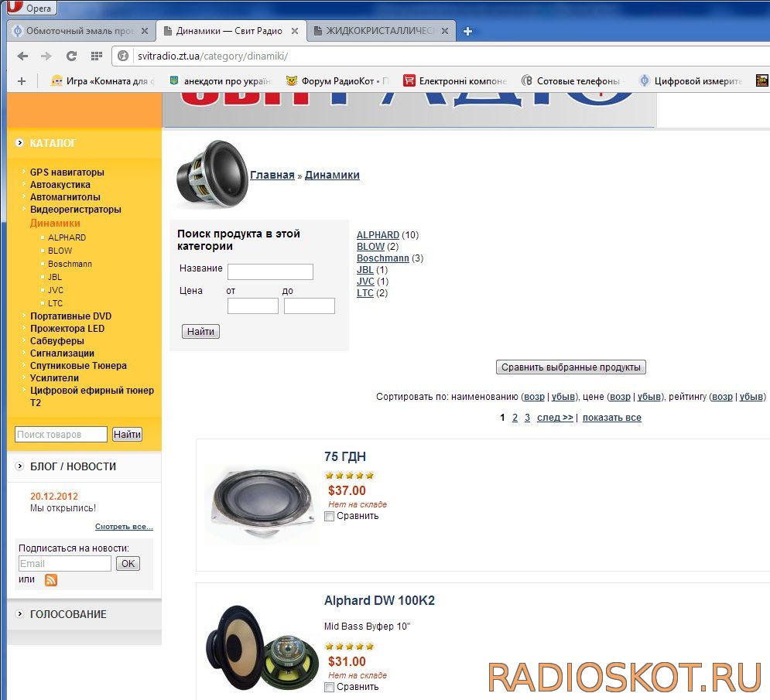Open Boschmann subcategory in sidebar

[x=70, y=264]
